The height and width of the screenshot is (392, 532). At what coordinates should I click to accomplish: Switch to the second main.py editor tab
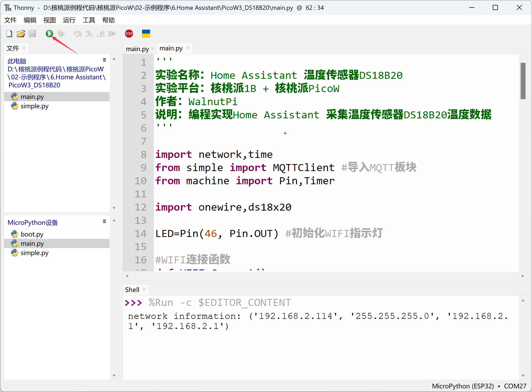pos(171,48)
